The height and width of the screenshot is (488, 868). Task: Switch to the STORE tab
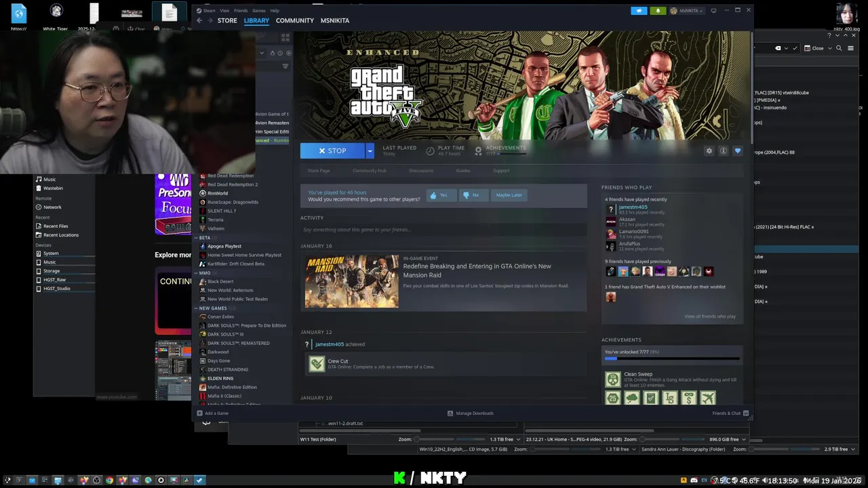(227, 20)
